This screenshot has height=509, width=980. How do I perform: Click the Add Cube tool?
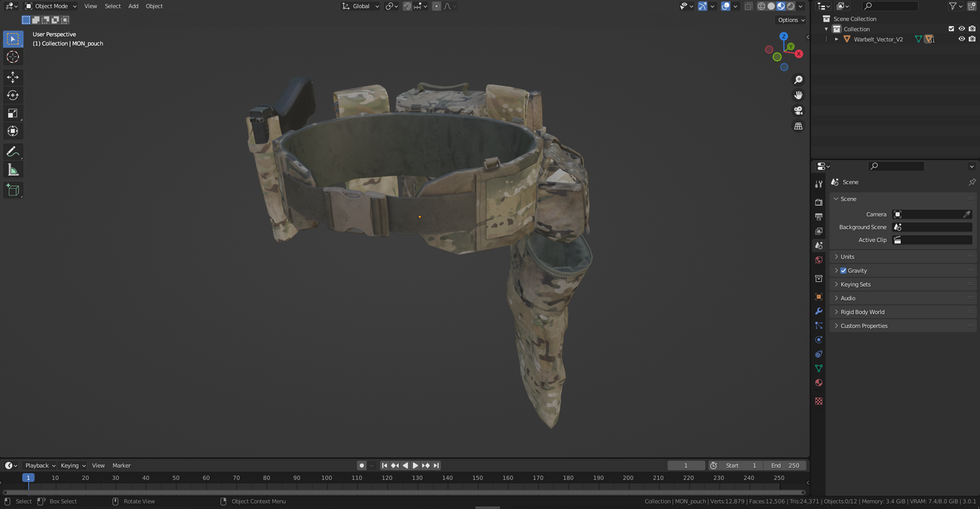point(13,190)
